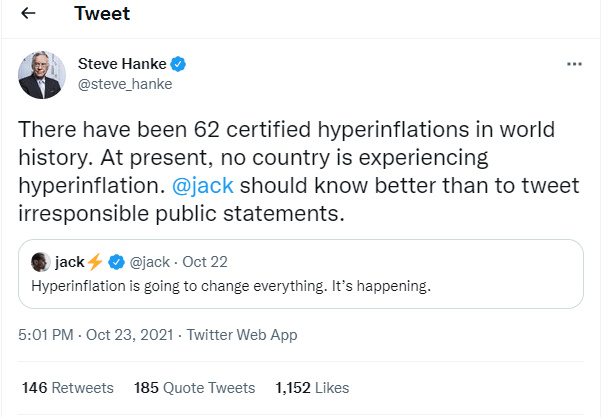Click Steve Hanke's profile avatar
The image size is (612, 417).
point(43,73)
